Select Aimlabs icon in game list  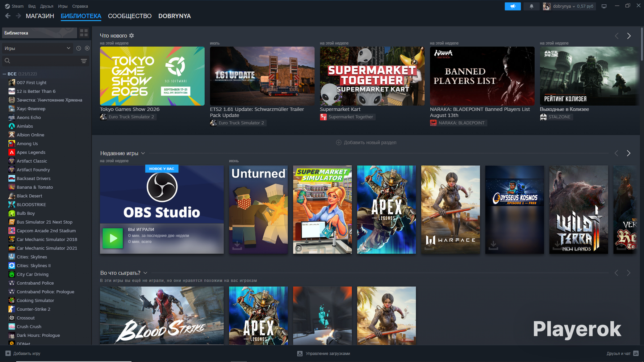(x=12, y=126)
